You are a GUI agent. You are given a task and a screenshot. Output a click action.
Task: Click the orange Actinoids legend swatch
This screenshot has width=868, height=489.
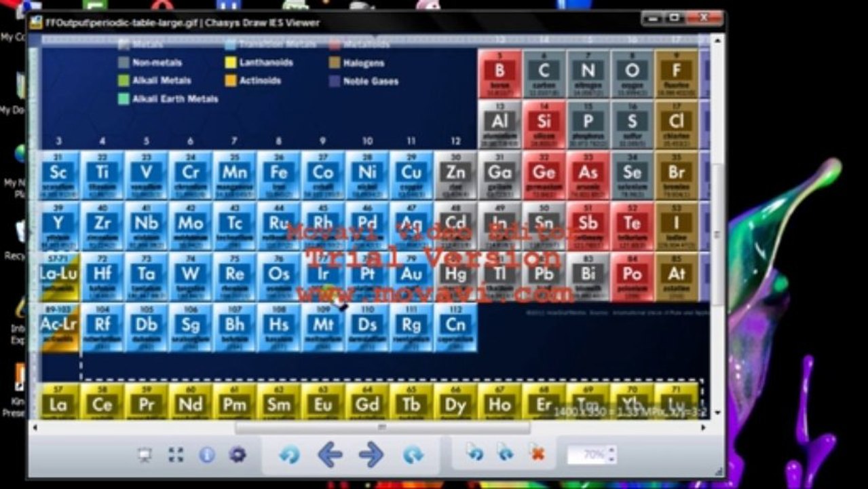click(230, 80)
